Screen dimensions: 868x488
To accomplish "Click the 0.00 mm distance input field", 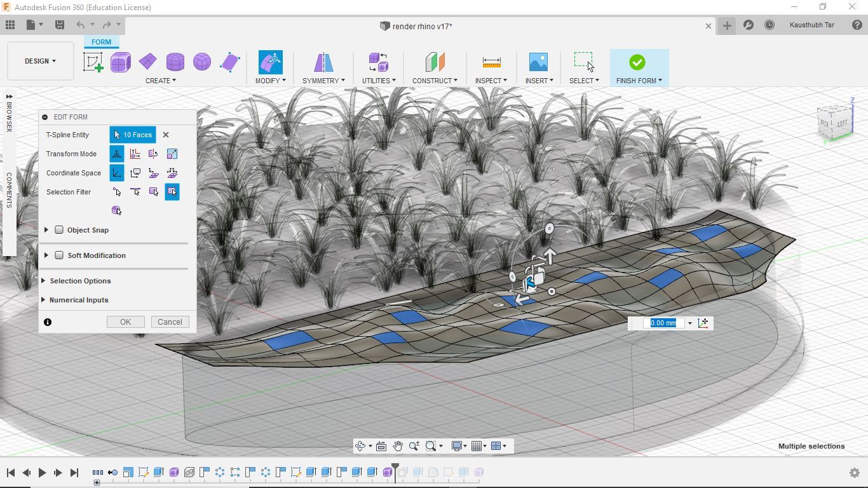I will (663, 323).
